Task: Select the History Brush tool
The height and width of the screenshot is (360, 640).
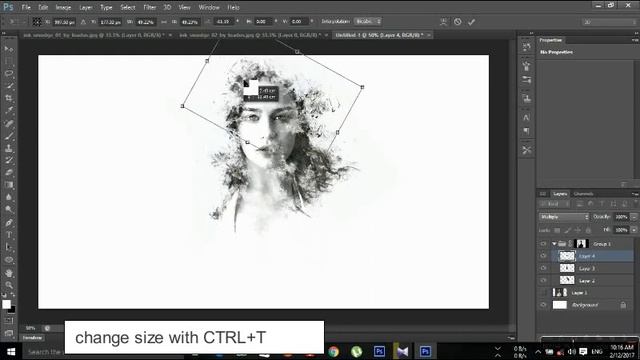Action: pyautogui.click(x=9, y=160)
